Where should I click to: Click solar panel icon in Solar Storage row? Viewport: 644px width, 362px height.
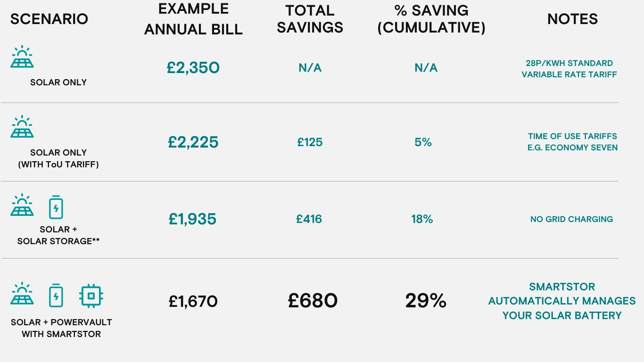(x=22, y=205)
